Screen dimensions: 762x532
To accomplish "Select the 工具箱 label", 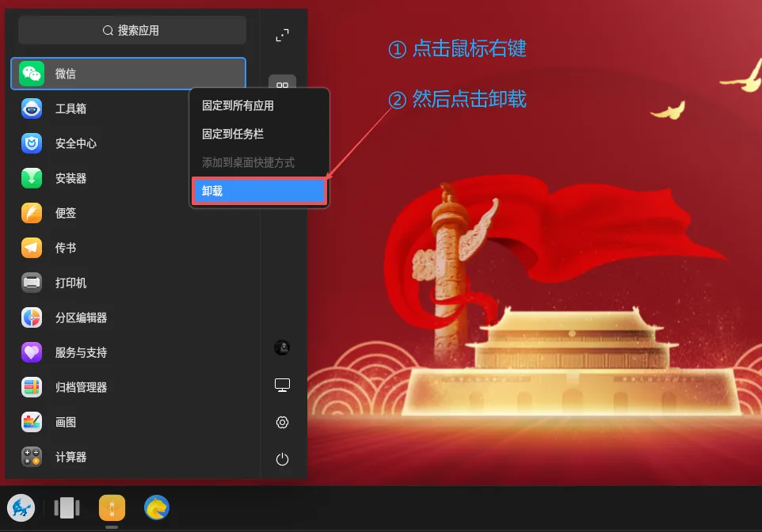I will pyautogui.click(x=71, y=108).
